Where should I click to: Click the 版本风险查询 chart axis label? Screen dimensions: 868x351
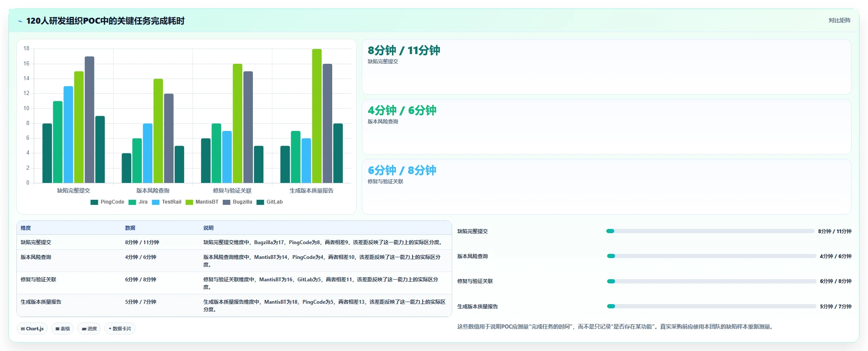153,190
